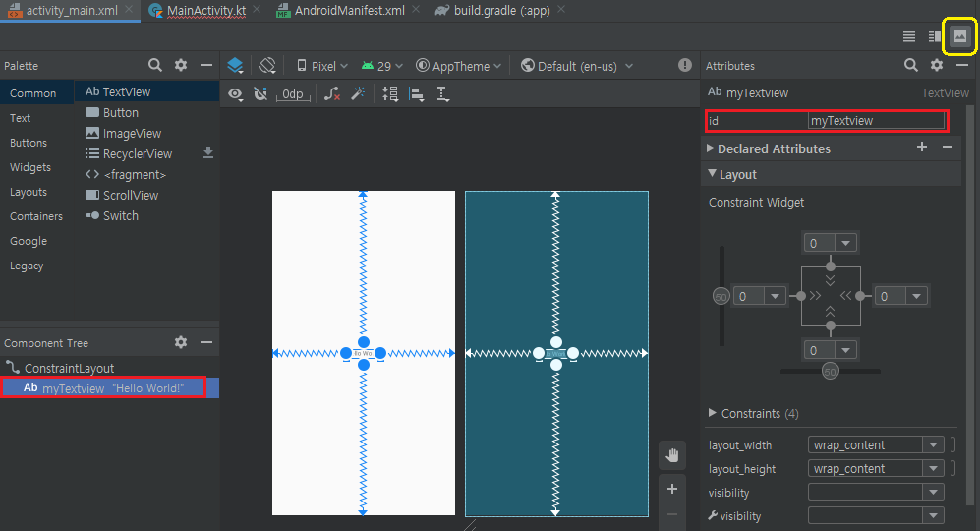Open the AndroidManifest.xml tab
The image size is (980, 532).
tap(350, 10)
